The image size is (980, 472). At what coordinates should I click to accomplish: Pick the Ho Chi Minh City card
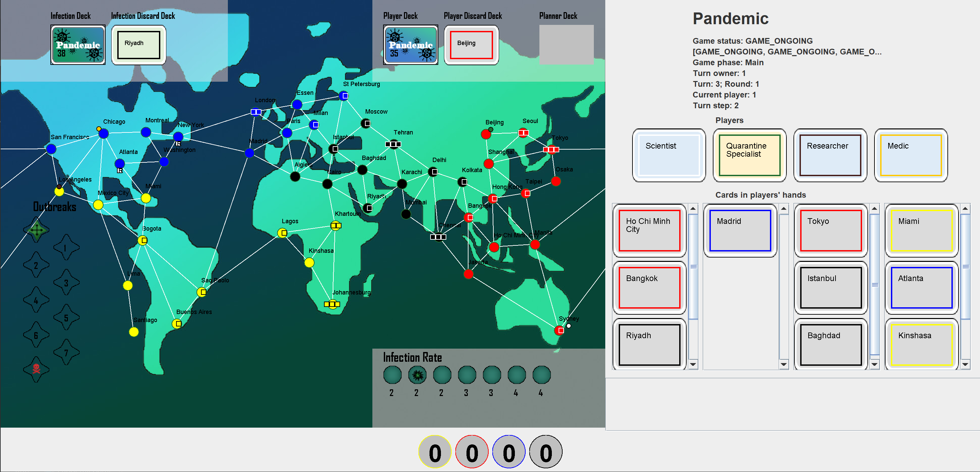click(649, 230)
